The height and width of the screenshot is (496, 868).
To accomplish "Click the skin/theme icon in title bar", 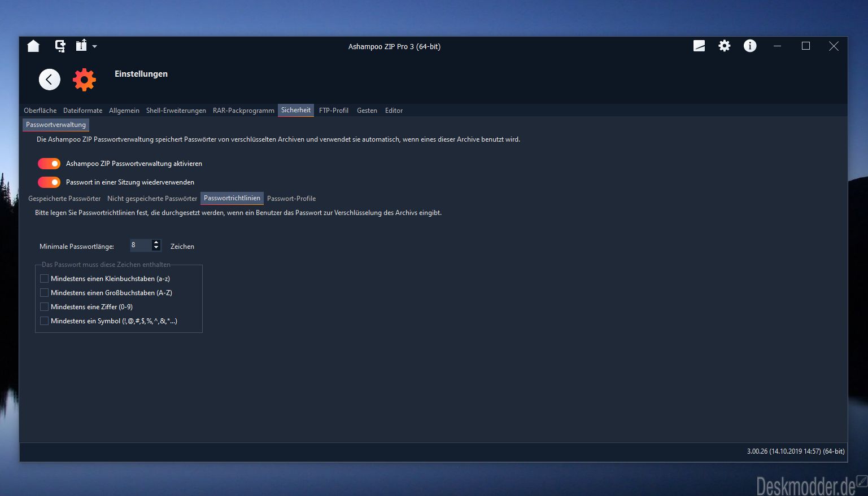I will click(699, 46).
